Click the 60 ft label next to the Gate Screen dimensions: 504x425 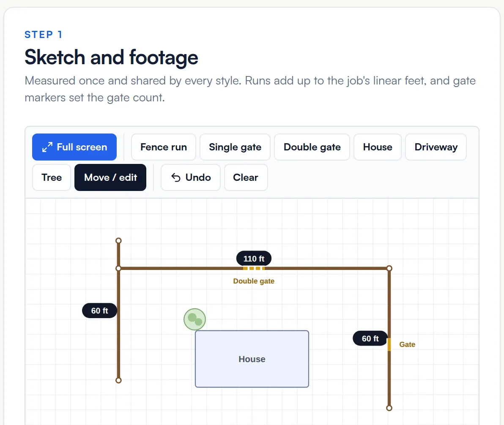pos(370,338)
